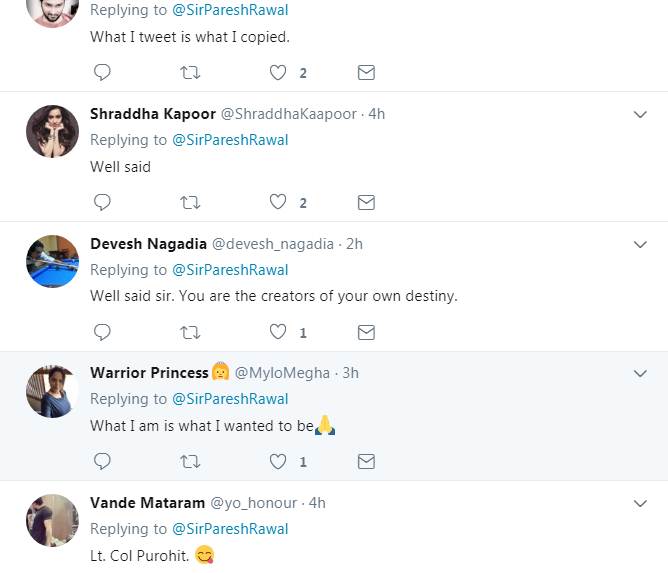Screen dimensions: 668x573
Task: Like Warrior Princess's tweet
Action: click(279, 461)
